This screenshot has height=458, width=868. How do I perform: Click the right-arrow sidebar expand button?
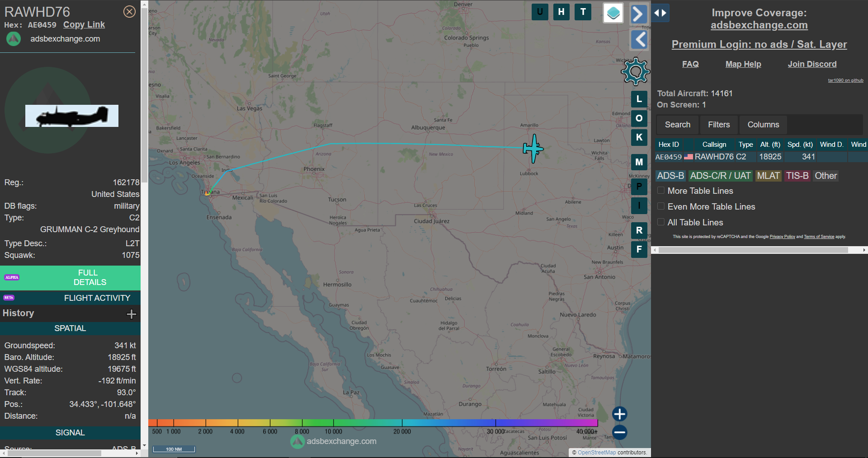point(639,14)
